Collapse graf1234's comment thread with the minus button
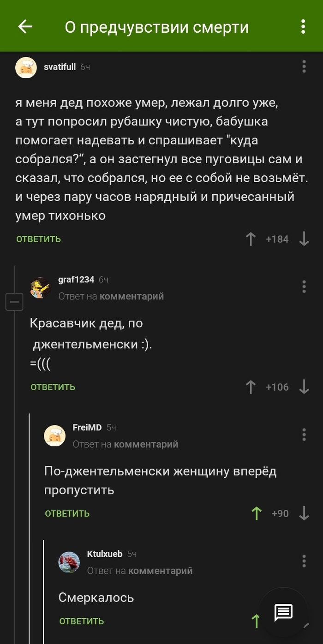The width and height of the screenshot is (323, 644). point(14,302)
